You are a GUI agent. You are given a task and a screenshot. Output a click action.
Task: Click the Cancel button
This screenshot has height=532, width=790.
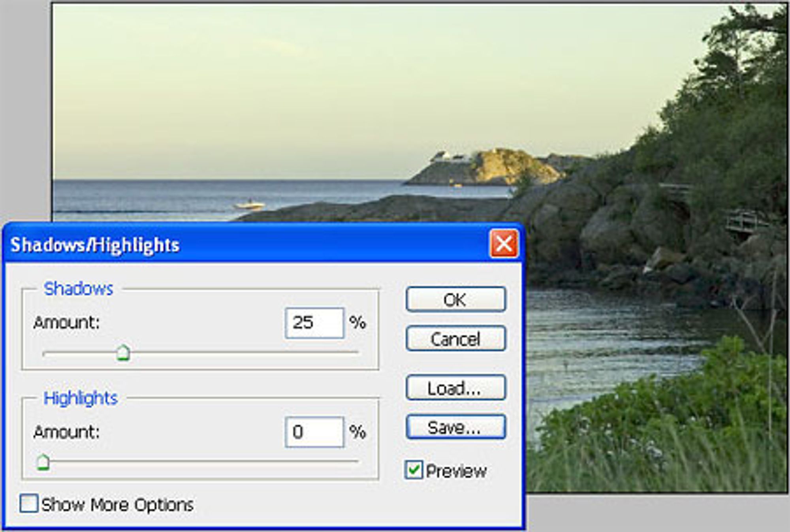click(x=455, y=338)
